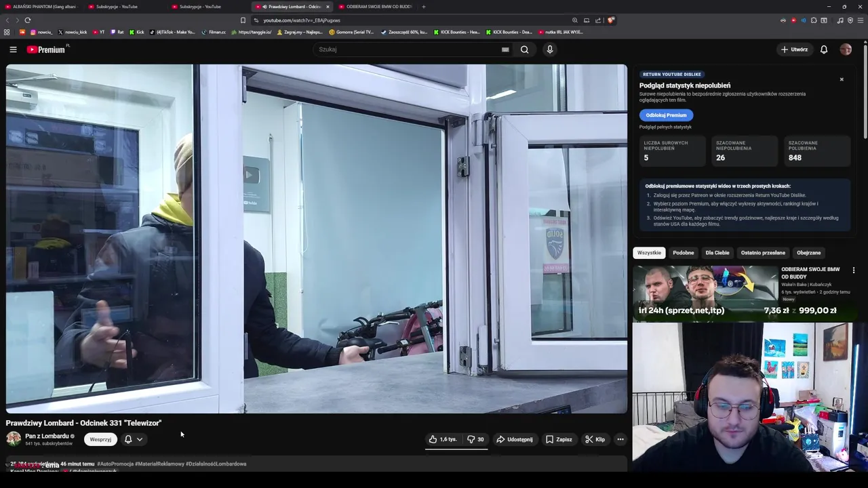Screen dimensions: 868x488
Task: Open Pan z Lombardu channel name link
Action: click(47, 436)
